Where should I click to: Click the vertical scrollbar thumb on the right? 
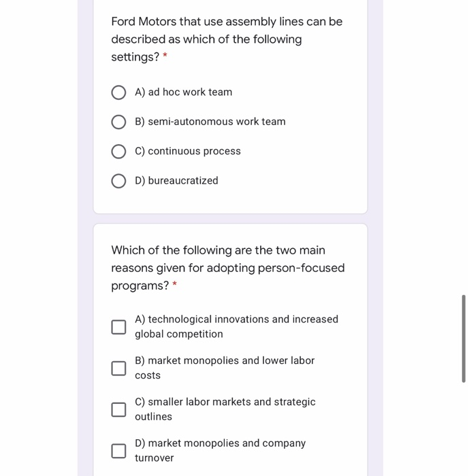point(464,338)
